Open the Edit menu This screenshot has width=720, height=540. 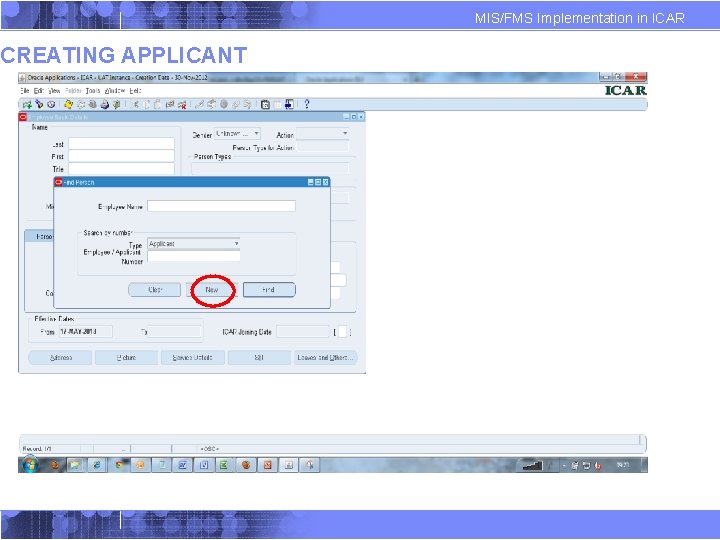point(39,91)
